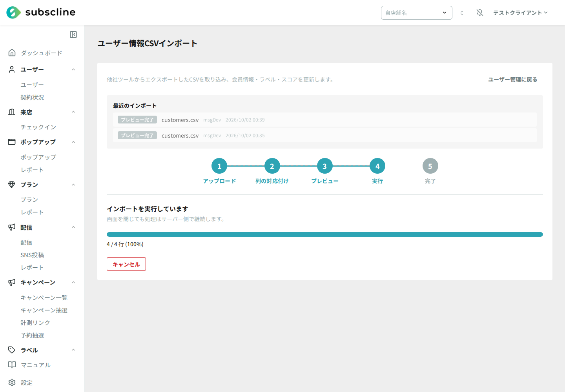Click the 設定 gear icon
Screen dimensions: 565x392
[x=12, y=383]
